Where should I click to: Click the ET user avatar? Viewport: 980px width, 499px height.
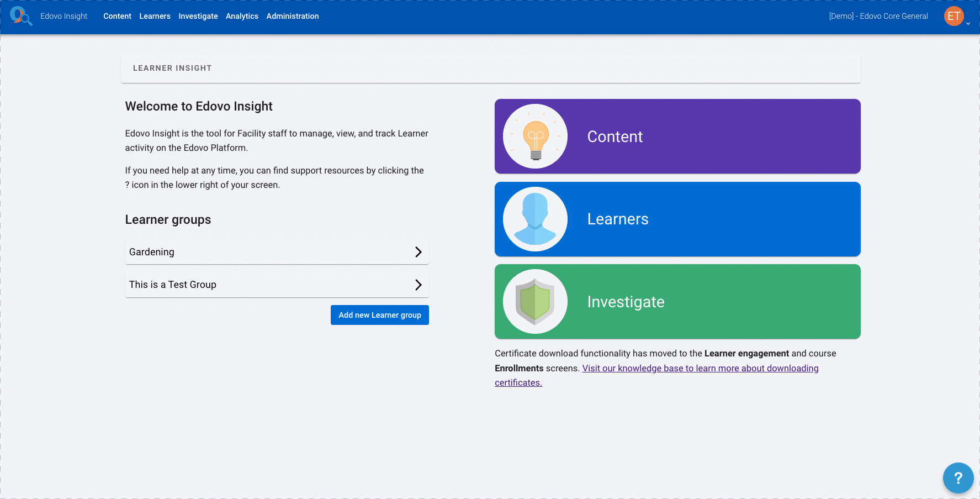click(x=953, y=16)
